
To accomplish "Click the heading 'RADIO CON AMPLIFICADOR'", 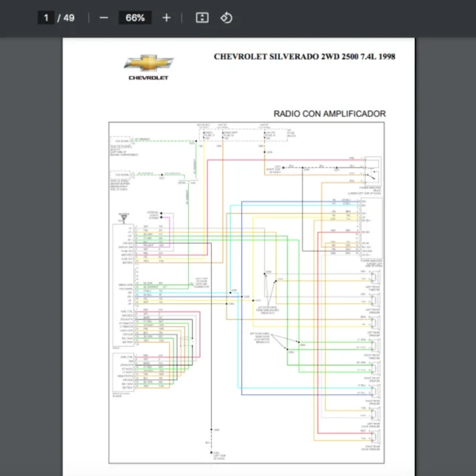I will 330,113.
